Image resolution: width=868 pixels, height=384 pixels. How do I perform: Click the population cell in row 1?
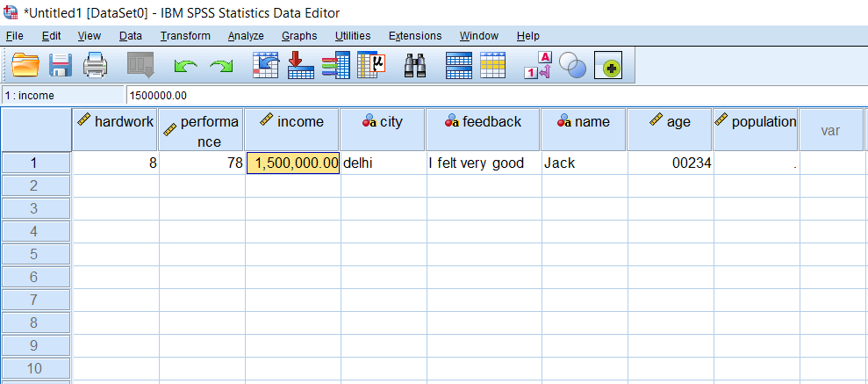pos(757,163)
